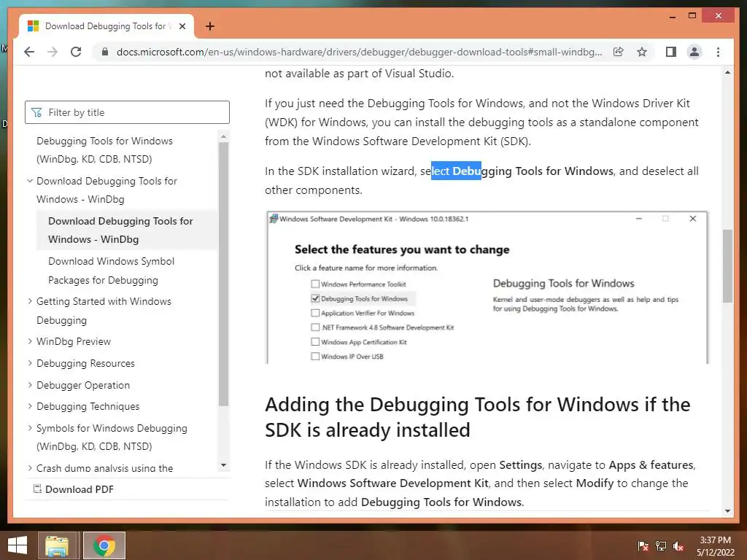Click bold text Windows Software Development Kit
747x560 pixels.
pyautogui.click(x=393, y=483)
